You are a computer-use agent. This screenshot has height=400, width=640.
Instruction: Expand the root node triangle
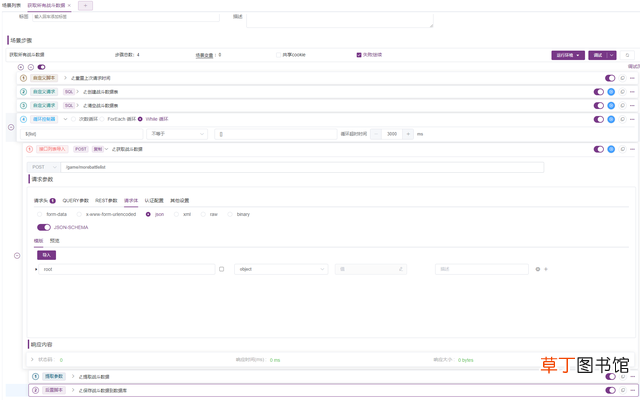pyautogui.click(x=36, y=269)
